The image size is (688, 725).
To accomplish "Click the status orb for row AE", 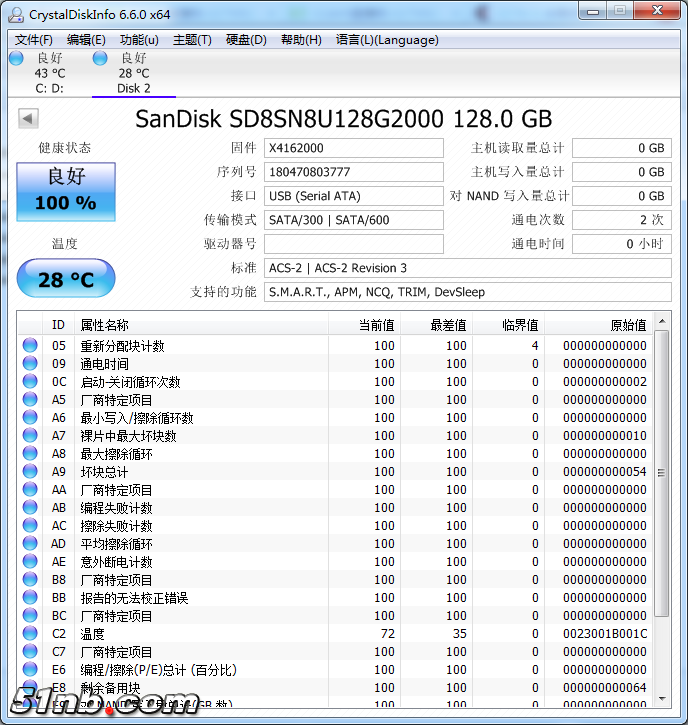I will click(30, 562).
